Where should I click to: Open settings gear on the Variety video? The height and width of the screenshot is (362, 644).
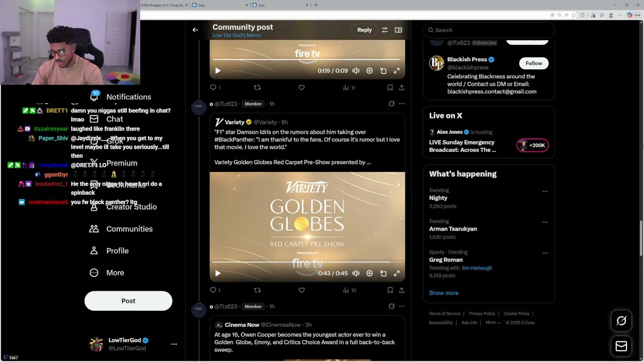pos(369,273)
